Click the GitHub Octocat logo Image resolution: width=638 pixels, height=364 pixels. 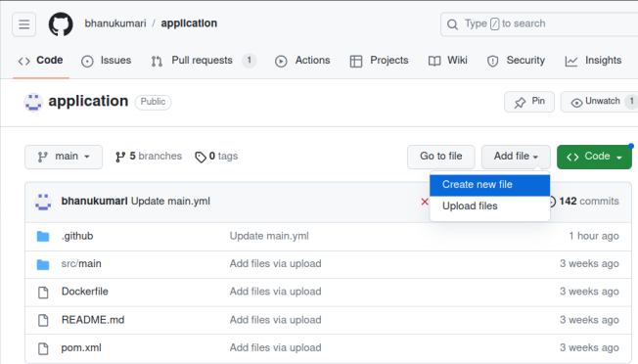click(x=61, y=24)
